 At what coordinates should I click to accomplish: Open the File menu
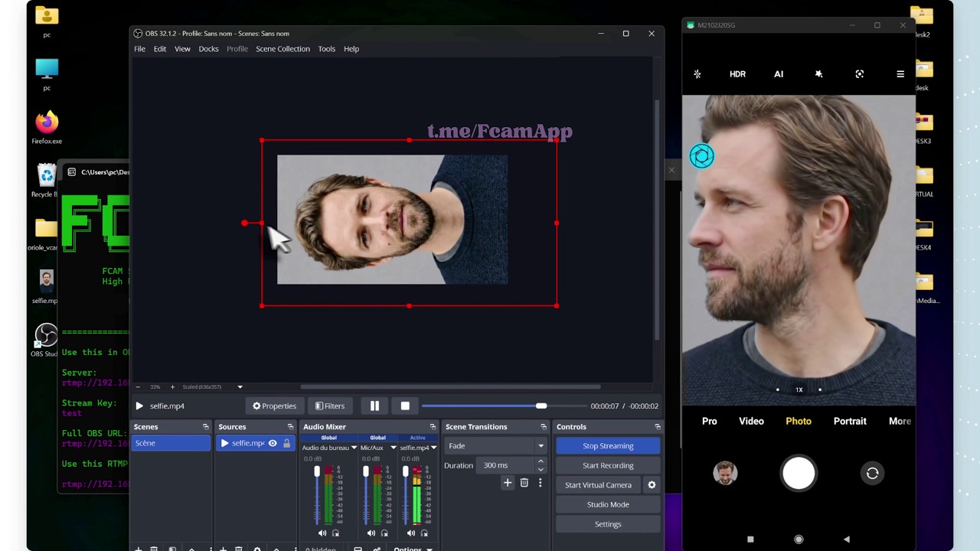coord(140,49)
